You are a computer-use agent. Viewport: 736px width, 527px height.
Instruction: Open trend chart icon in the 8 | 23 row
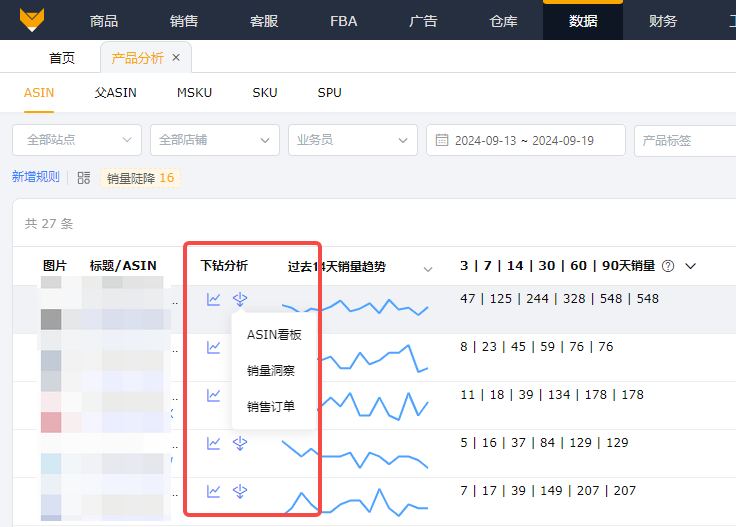pos(214,347)
